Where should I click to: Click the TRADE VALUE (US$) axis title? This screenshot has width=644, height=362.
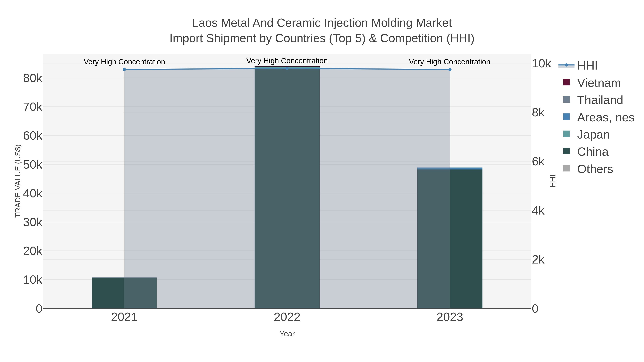click(x=18, y=181)
